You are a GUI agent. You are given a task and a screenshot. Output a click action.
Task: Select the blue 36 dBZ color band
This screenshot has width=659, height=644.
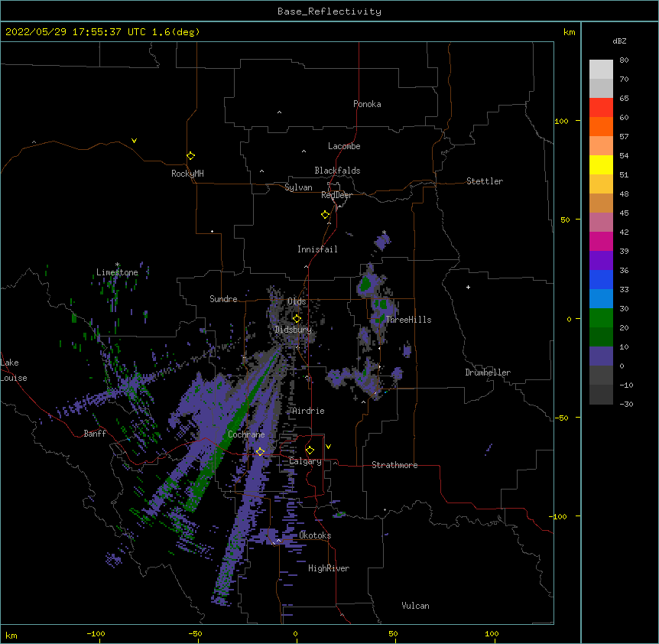(601, 279)
